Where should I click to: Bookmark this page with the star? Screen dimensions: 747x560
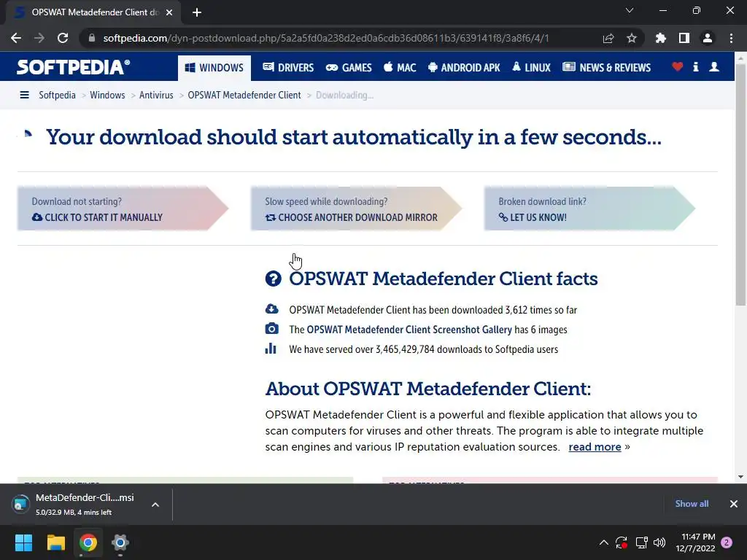tap(632, 38)
